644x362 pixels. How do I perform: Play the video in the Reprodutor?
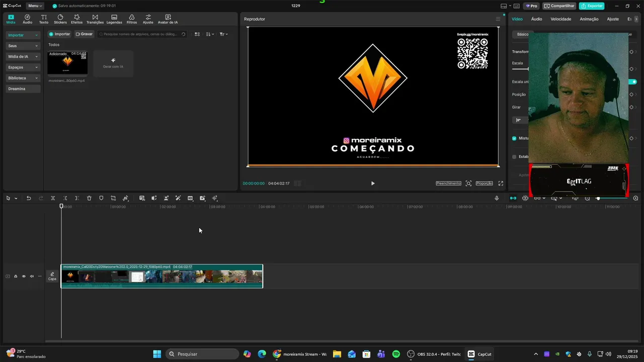point(373,184)
